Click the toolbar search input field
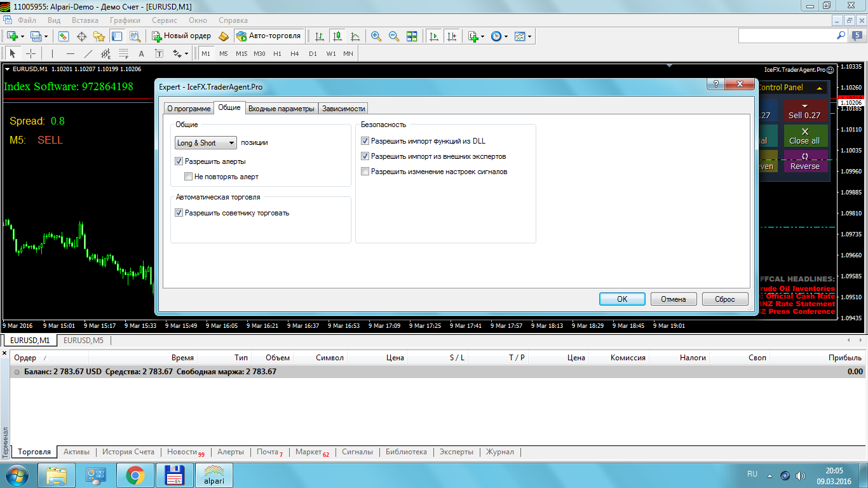 pos(787,36)
